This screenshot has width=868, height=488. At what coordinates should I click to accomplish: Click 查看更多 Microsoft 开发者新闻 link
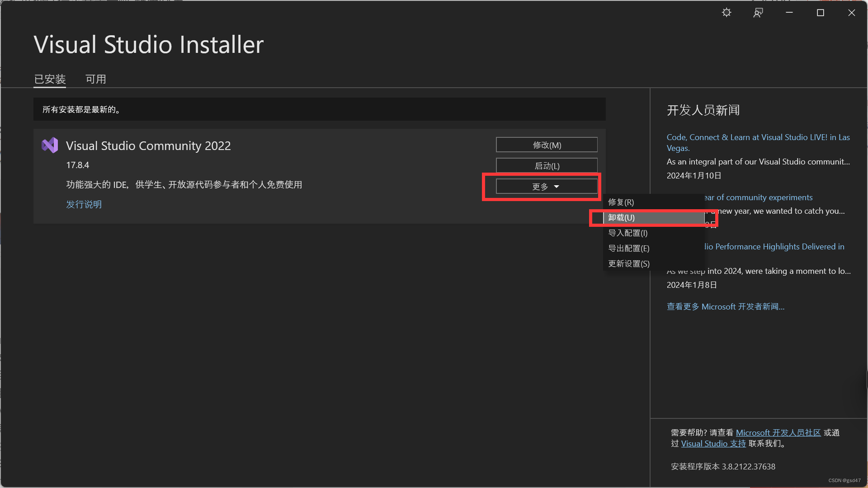726,307
